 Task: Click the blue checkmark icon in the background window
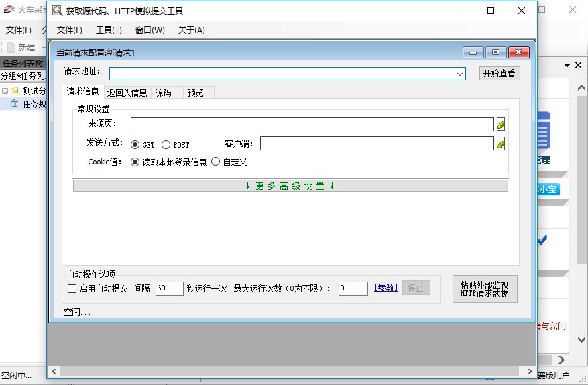[542, 240]
